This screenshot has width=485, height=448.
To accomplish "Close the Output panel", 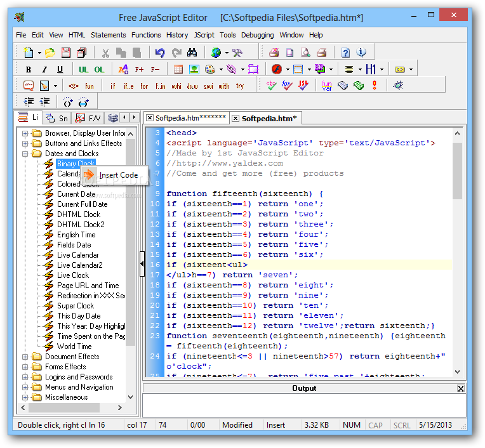I will [461, 388].
